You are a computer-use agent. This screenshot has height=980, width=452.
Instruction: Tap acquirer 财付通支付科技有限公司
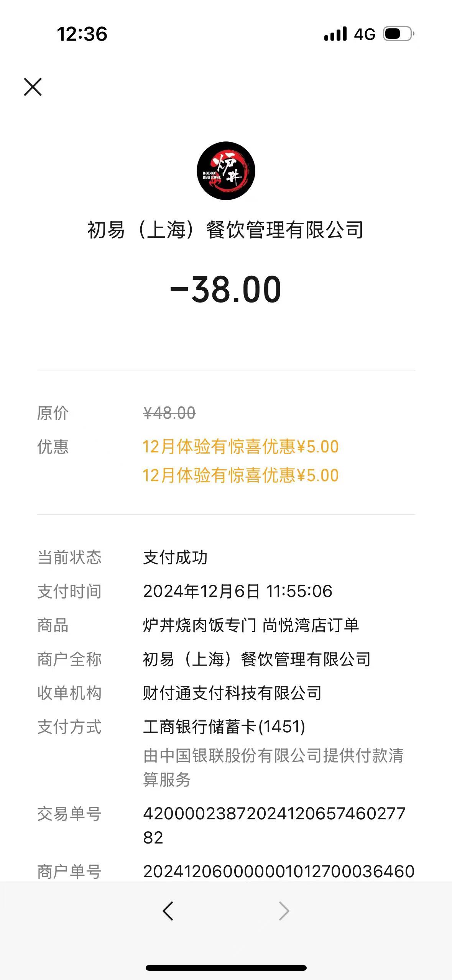(x=232, y=693)
